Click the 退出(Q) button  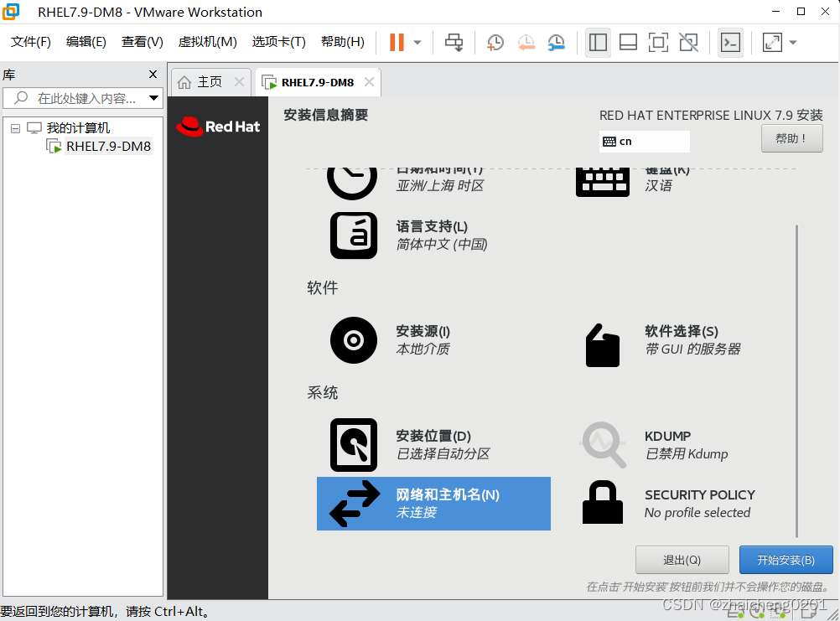point(682,560)
